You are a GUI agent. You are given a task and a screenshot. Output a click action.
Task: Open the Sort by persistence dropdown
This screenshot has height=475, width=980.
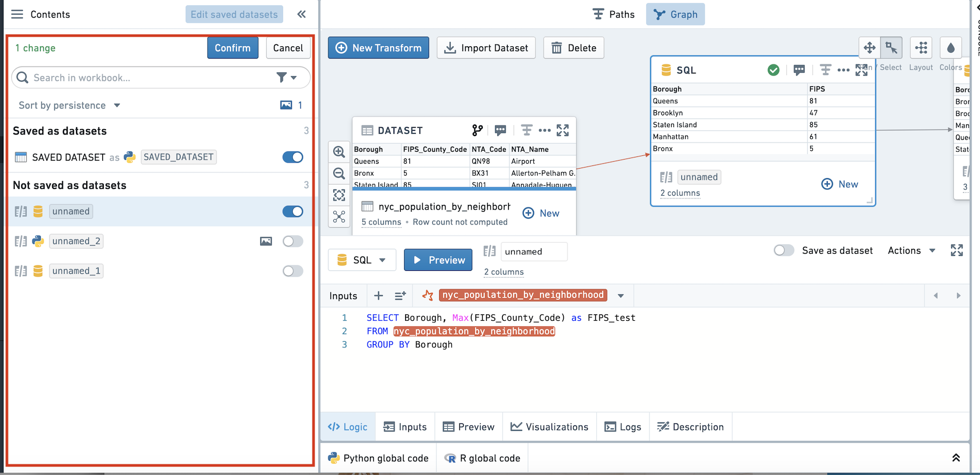coord(69,105)
